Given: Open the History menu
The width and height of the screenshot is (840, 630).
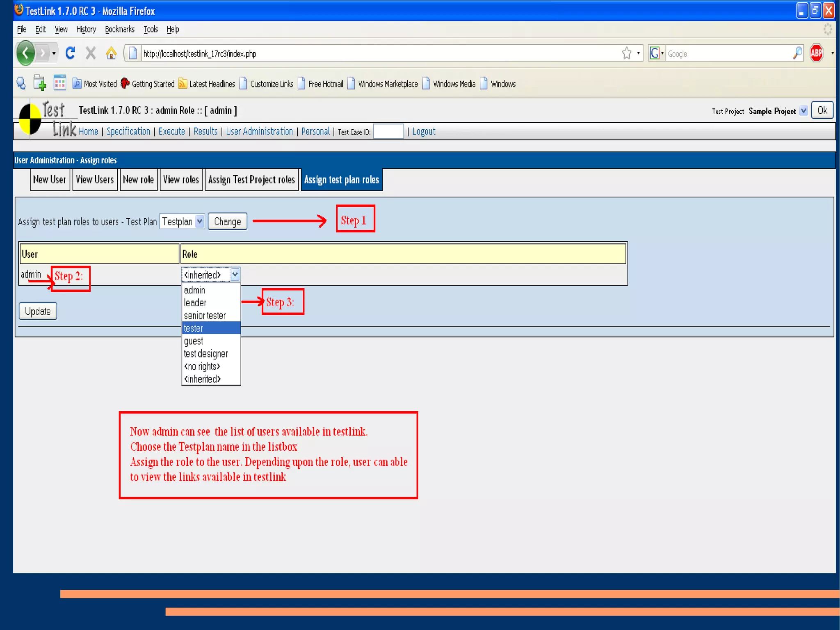Looking at the screenshot, I should [86, 29].
